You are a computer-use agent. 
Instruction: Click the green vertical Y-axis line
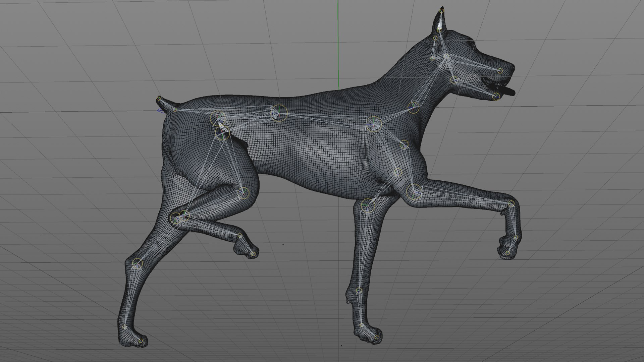[x=338, y=44]
